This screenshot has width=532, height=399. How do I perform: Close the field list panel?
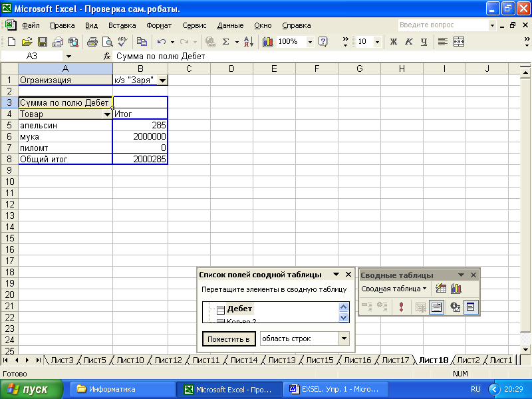tap(348, 275)
